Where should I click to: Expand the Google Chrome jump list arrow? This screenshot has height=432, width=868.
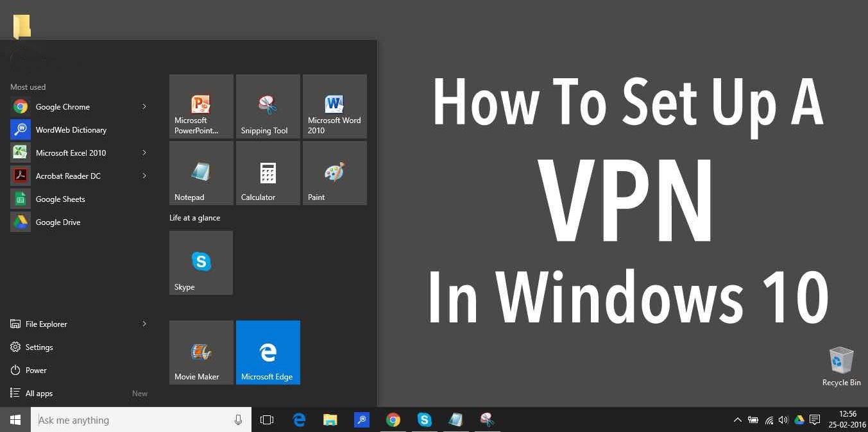144,106
